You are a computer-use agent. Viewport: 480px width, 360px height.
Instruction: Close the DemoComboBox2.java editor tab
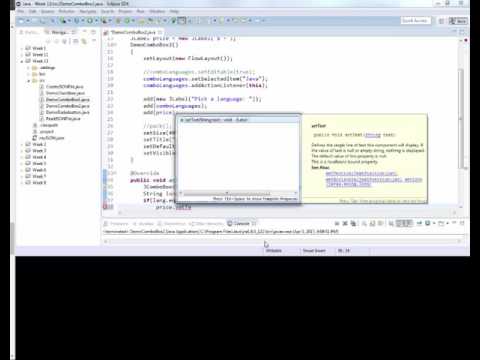[160, 32]
